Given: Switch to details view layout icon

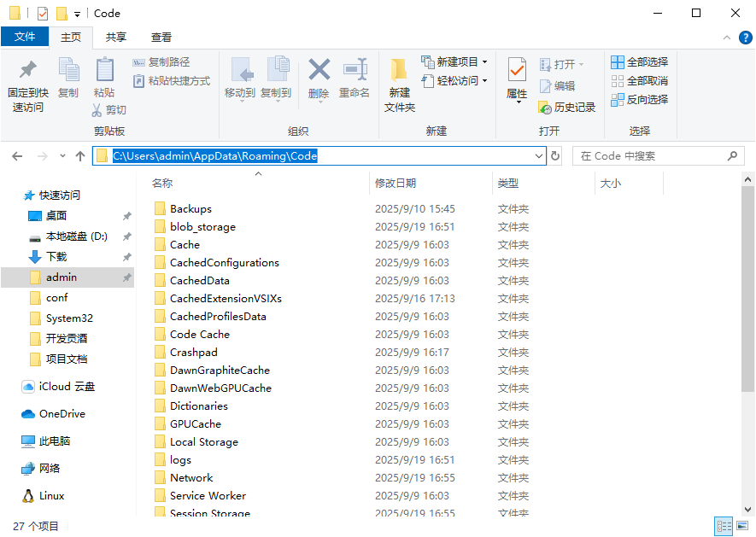Looking at the screenshot, I should (x=724, y=527).
